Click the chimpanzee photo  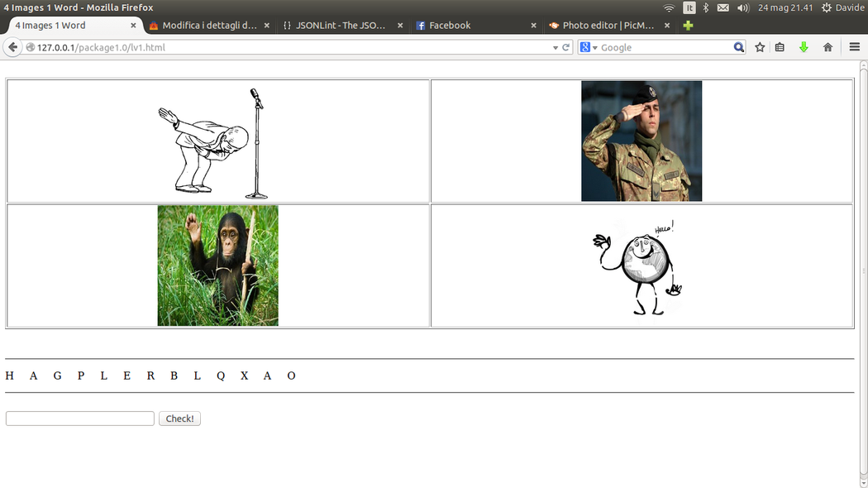(x=217, y=266)
